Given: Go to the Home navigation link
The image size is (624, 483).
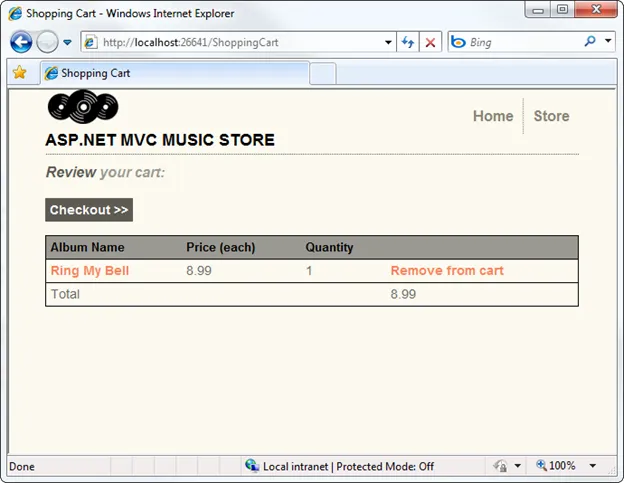Looking at the screenshot, I should pyautogui.click(x=492, y=116).
